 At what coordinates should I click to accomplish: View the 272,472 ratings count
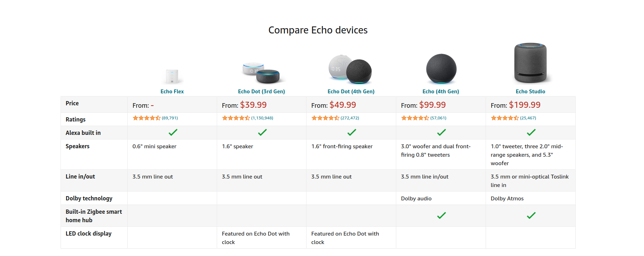350,118
